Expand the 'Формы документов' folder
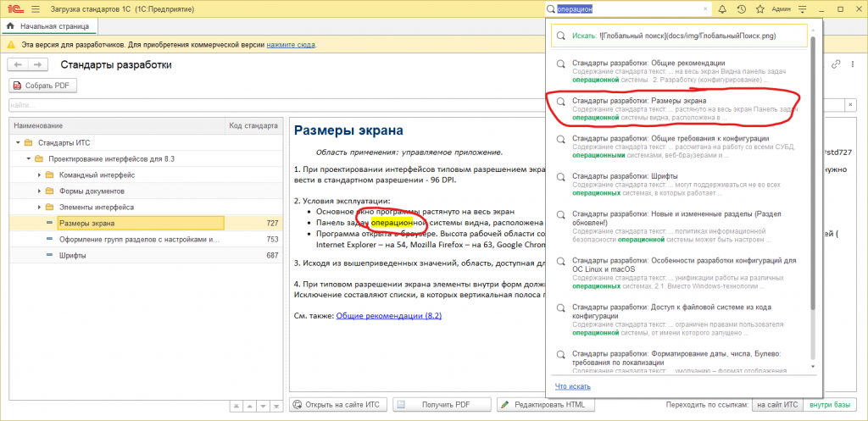868x421 pixels. click(x=39, y=191)
